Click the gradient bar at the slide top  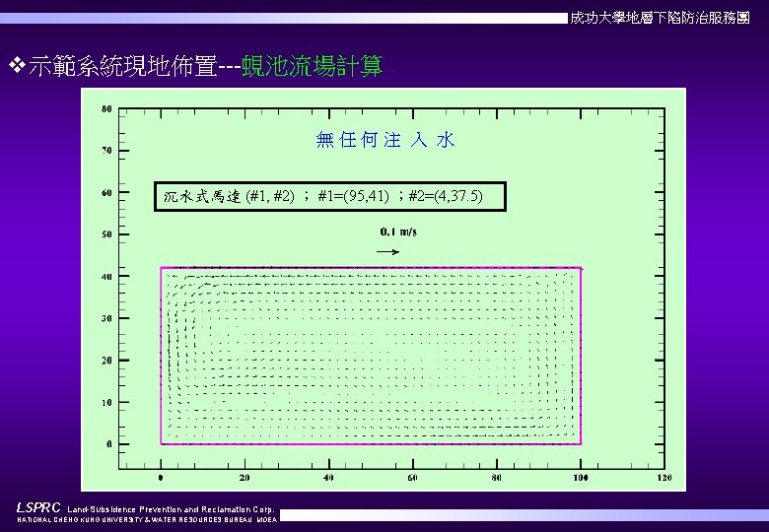click(284, 19)
